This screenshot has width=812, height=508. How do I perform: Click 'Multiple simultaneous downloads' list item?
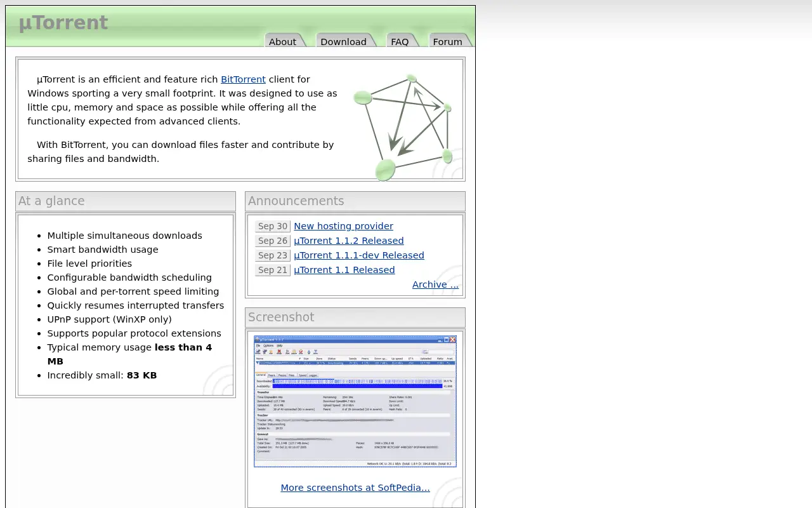[x=124, y=236]
